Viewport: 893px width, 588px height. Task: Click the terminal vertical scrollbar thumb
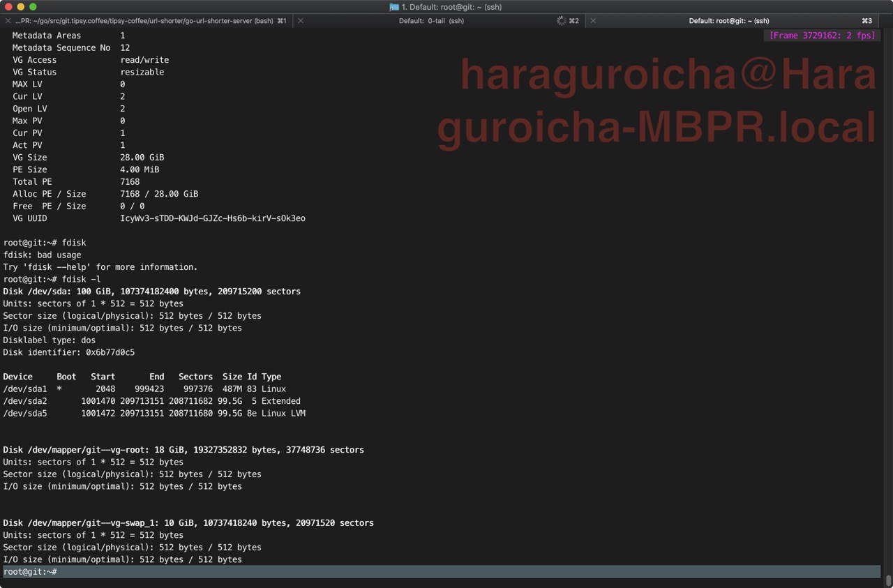[888, 580]
